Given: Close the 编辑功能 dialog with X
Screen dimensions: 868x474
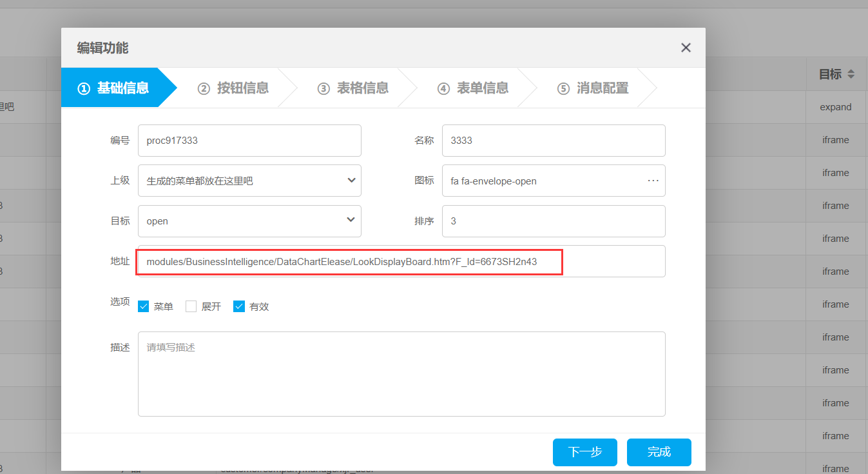Looking at the screenshot, I should coord(686,48).
